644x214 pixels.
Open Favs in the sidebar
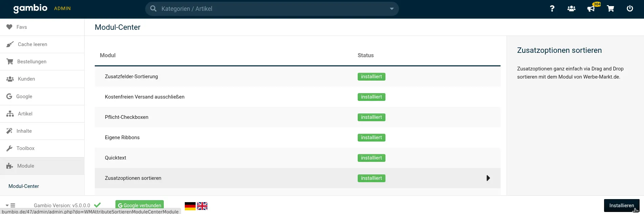22,27
